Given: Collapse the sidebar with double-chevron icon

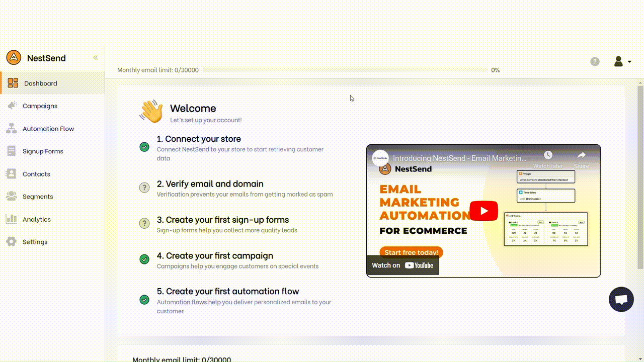Looking at the screenshot, I should (96, 58).
